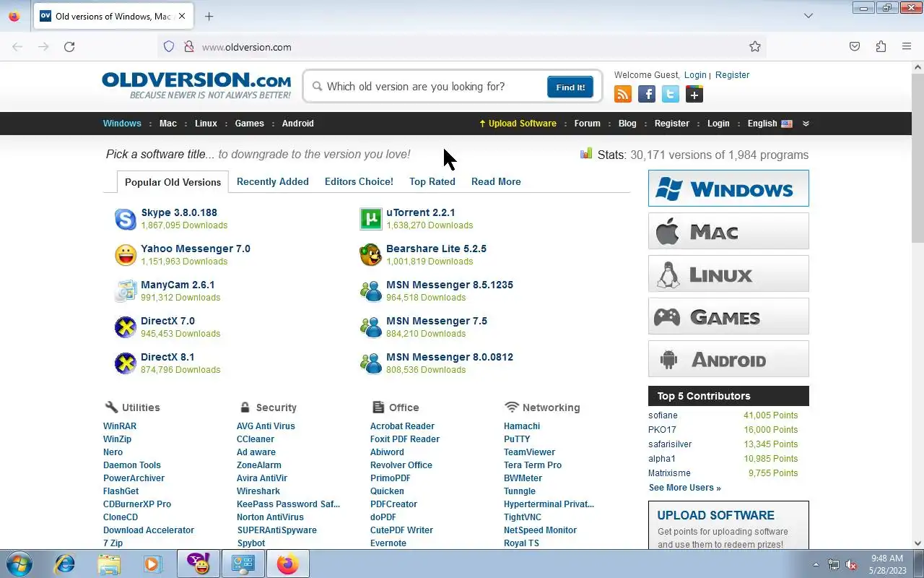Click the Bearshare Lite icon
924x578 pixels.
(x=370, y=255)
